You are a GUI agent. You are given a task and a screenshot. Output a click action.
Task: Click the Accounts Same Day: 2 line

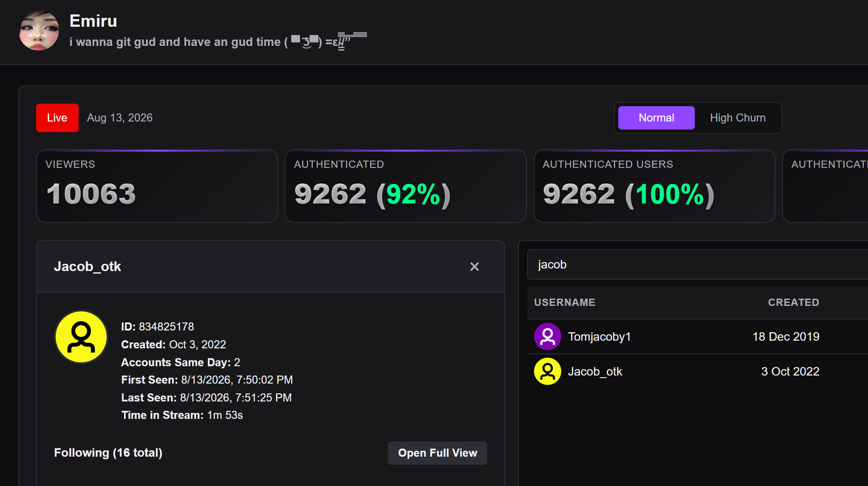coord(181,362)
